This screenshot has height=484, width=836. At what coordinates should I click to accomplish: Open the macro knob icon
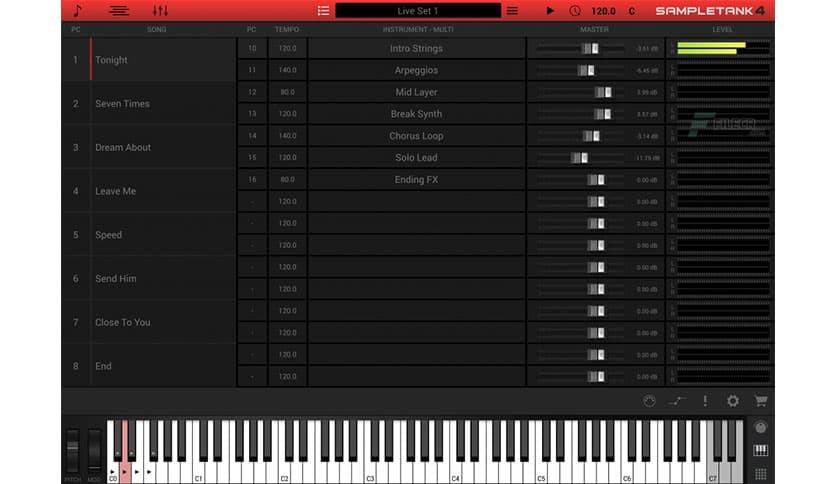click(649, 401)
